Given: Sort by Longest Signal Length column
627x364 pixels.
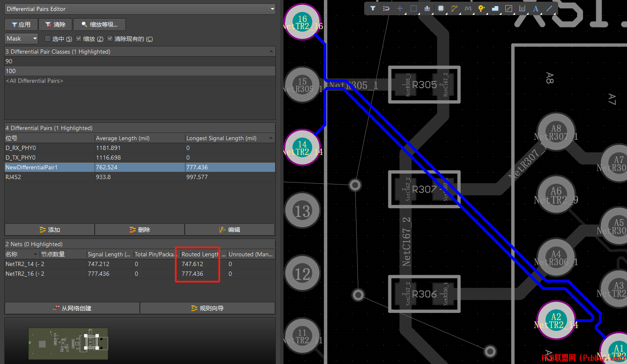Looking at the screenshot, I should click(230, 138).
